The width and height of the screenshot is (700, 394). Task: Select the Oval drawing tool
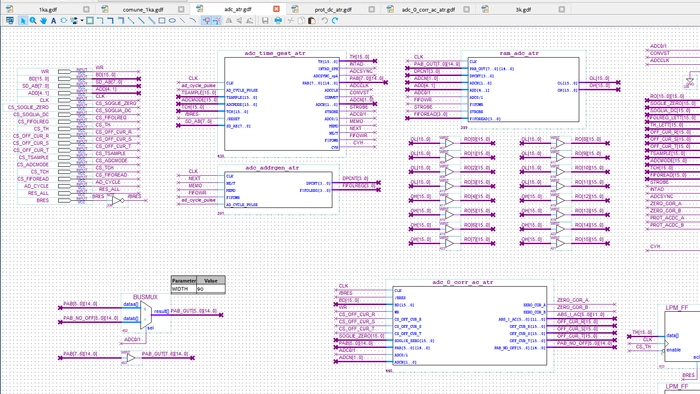pyautogui.click(x=172, y=21)
